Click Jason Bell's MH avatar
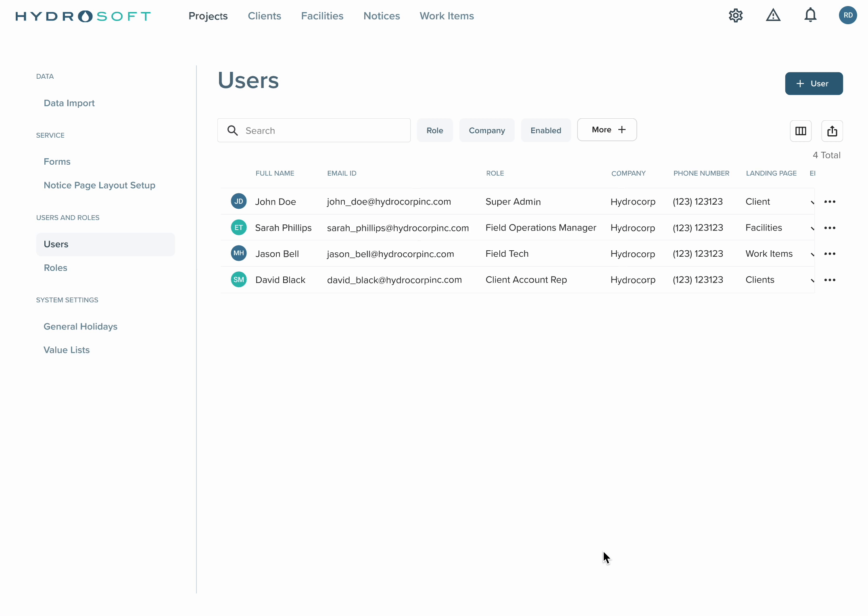The image size is (868, 616). pyautogui.click(x=238, y=254)
